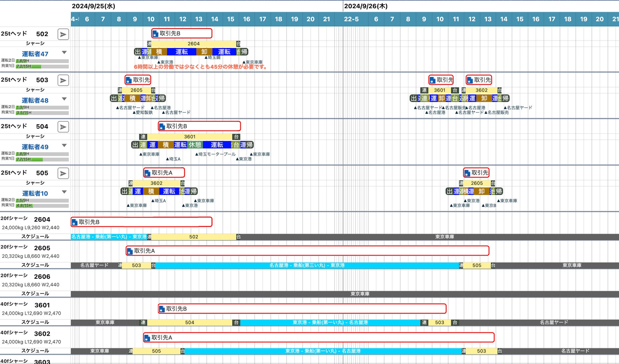Click send arrow icon for head 504
Image resolution: width=619 pixels, height=364 pixels.
click(63, 127)
